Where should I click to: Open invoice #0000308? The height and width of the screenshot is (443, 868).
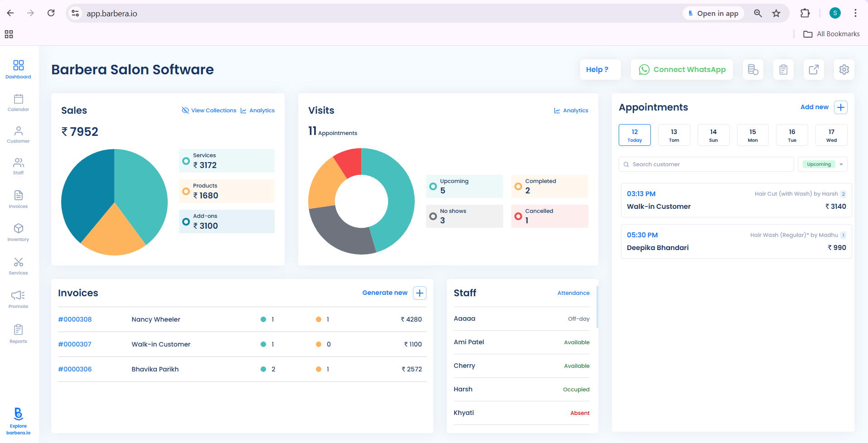[x=75, y=319]
